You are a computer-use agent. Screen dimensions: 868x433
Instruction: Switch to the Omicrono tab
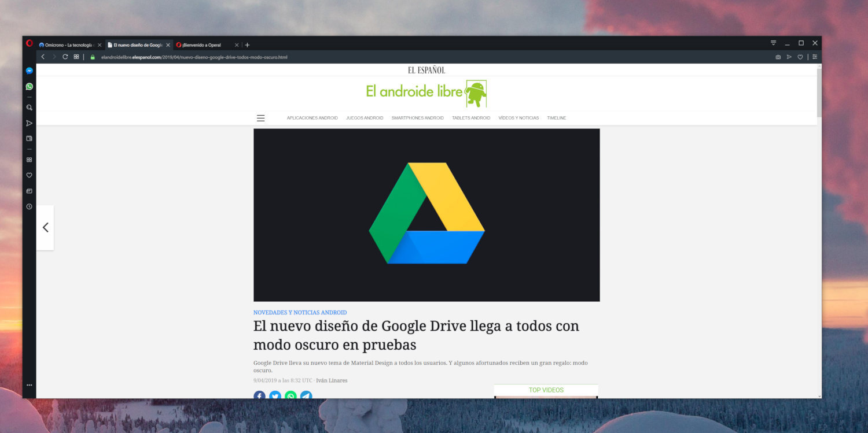66,45
